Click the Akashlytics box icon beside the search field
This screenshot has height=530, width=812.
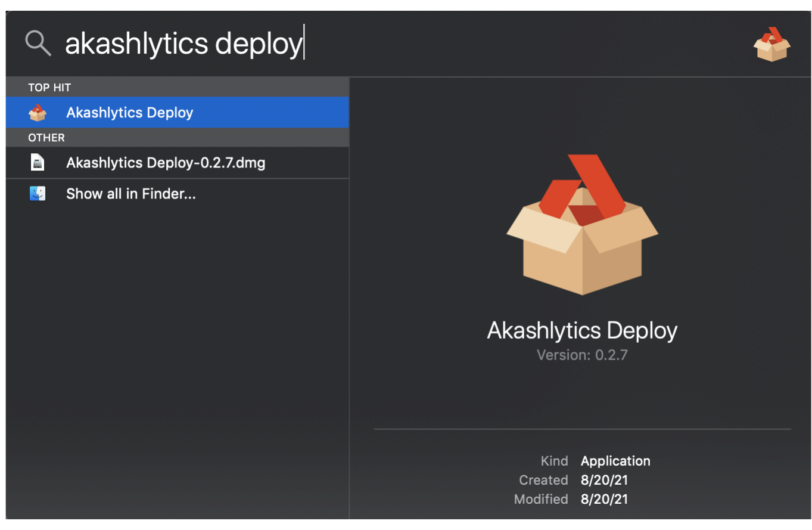pyautogui.click(x=771, y=44)
